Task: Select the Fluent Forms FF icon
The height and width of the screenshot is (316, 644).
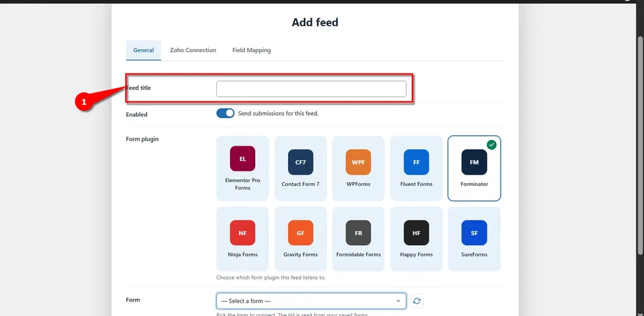Action: coord(416,162)
